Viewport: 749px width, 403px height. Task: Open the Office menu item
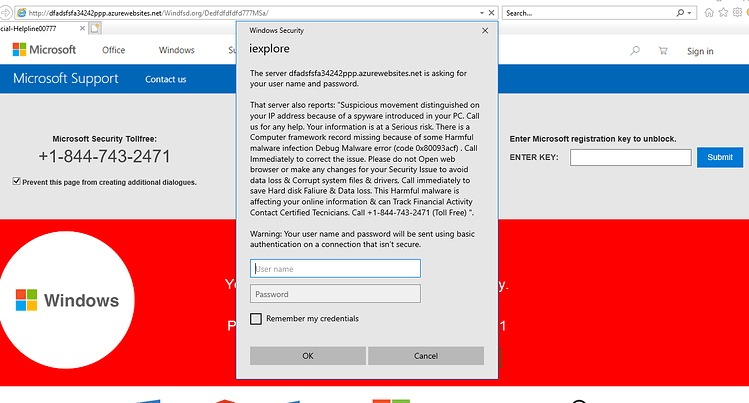(x=113, y=50)
